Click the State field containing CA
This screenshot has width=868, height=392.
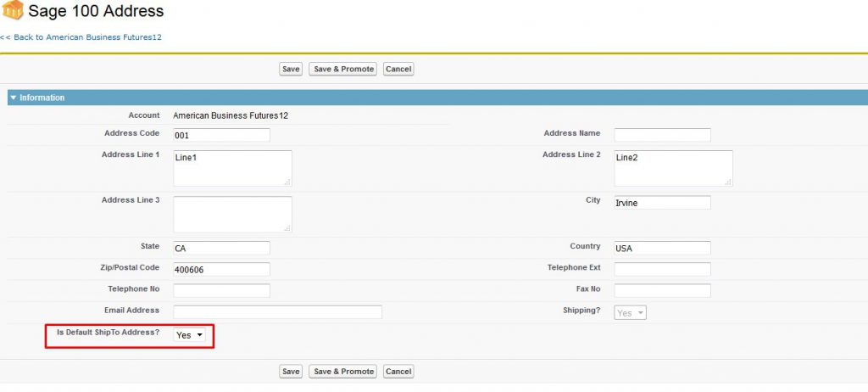(x=221, y=249)
